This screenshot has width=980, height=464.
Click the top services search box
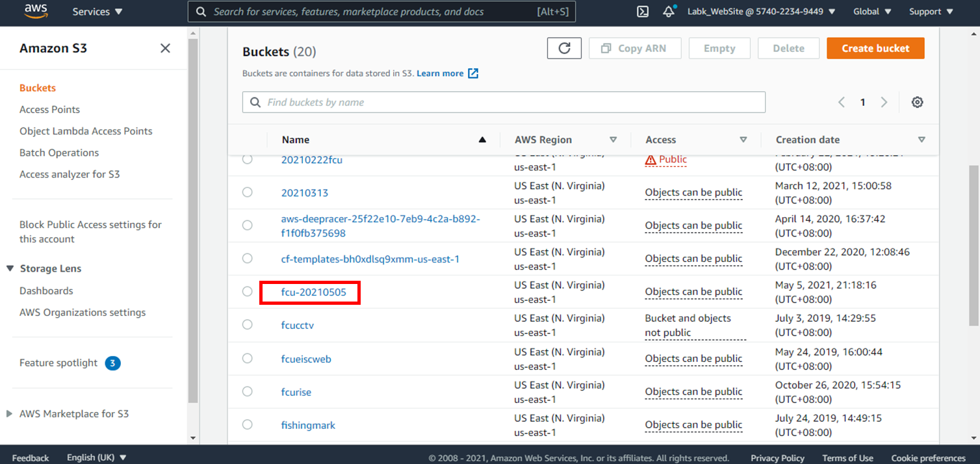pos(381,12)
